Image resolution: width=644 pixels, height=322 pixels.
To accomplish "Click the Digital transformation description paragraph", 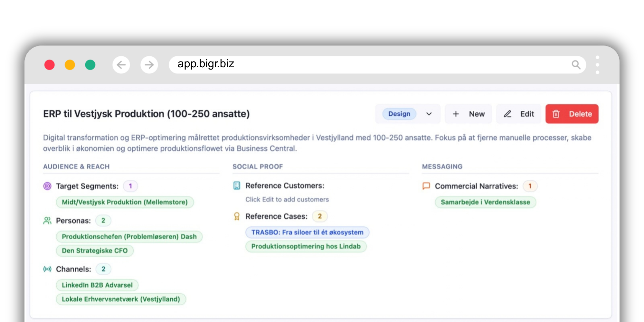I will click(317, 143).
